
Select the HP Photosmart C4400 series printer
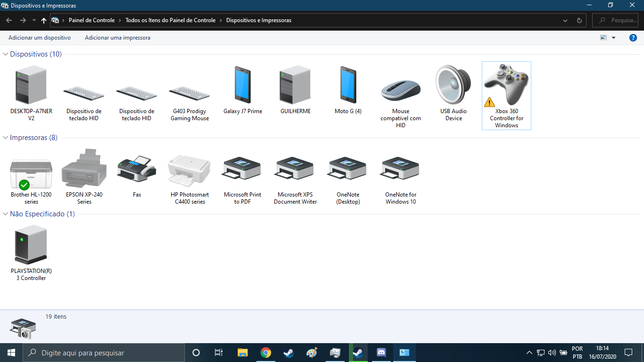[190, 180]
